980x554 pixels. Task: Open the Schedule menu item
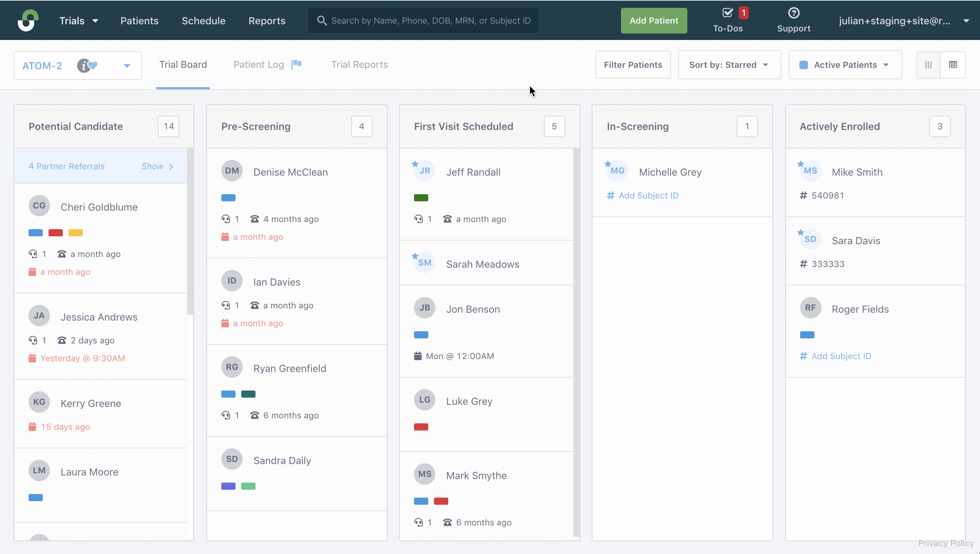point(203,21)
